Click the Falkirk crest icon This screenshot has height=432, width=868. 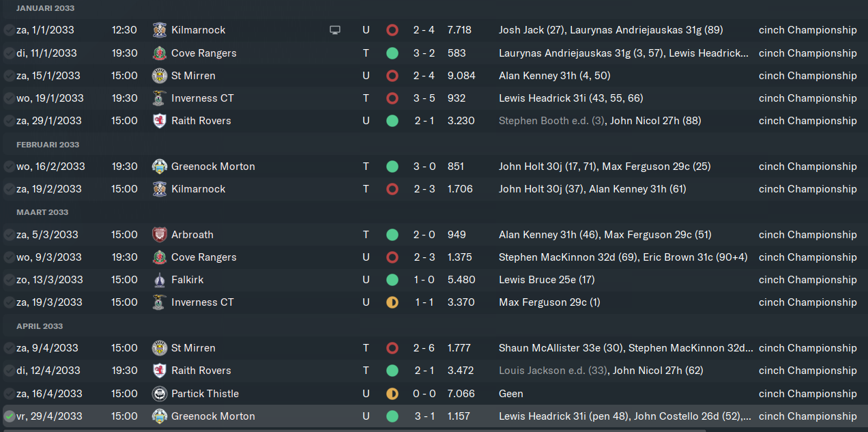(160, 280)
